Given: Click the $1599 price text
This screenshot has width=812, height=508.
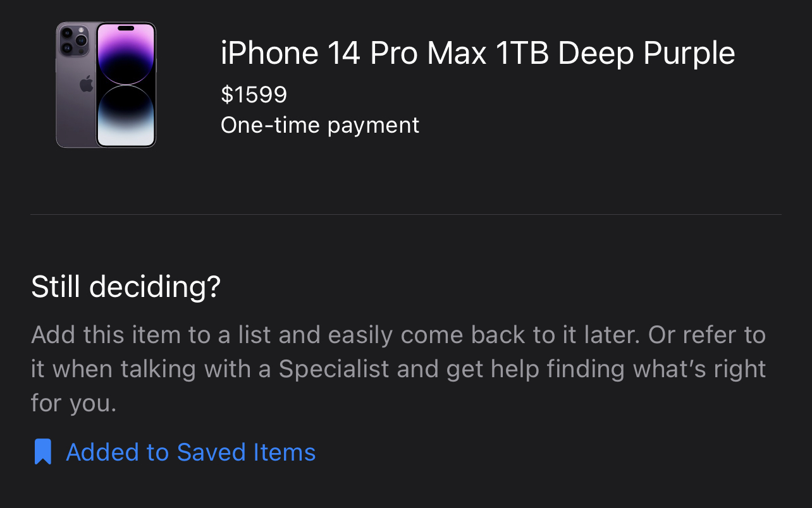Looking at the screenshot, I should [254, 95].
